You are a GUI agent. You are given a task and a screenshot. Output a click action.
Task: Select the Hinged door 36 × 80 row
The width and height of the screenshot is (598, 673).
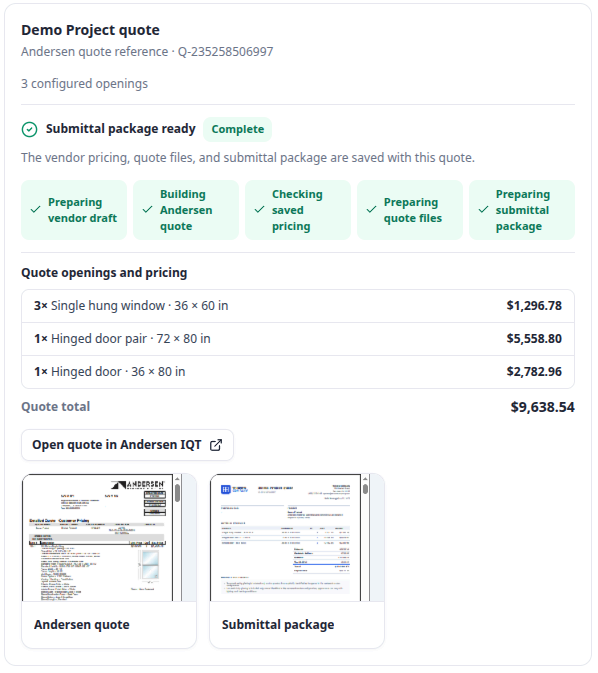(x=298, y=372)
